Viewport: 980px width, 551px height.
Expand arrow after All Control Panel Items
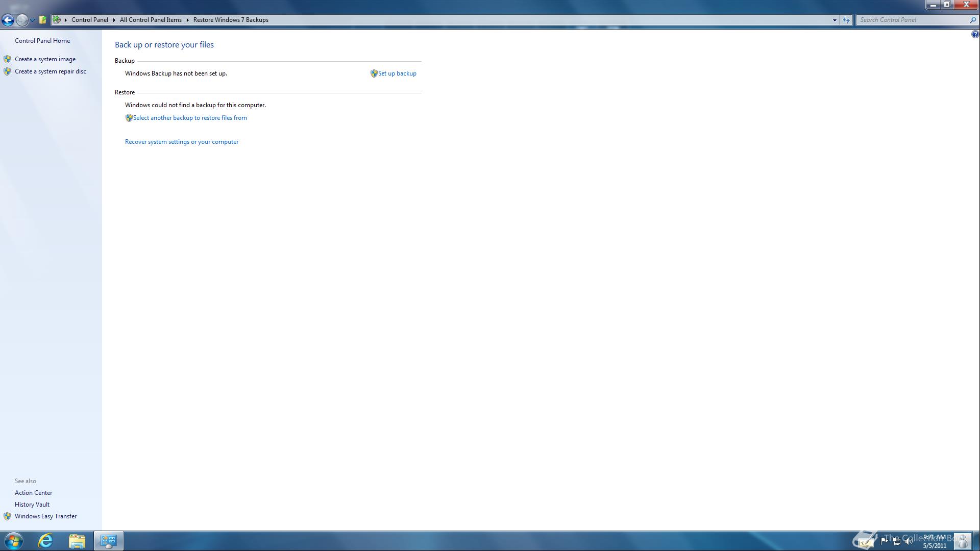tap(188, 20)
